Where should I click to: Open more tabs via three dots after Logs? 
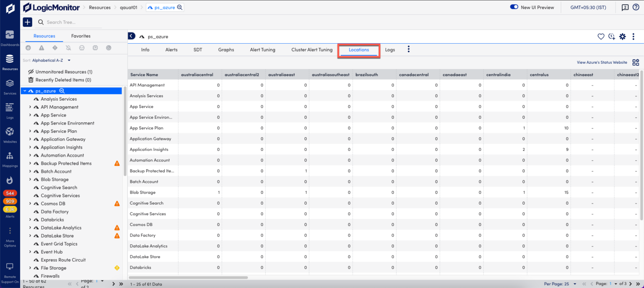click(x=409, y=49)
